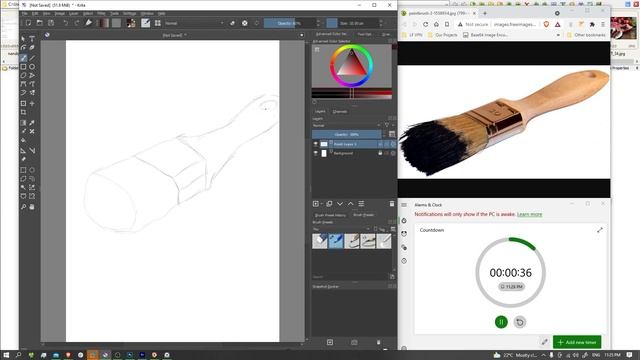The image size is (640, 360).
Task: Select the Transform tool
Action: (23, 103)
